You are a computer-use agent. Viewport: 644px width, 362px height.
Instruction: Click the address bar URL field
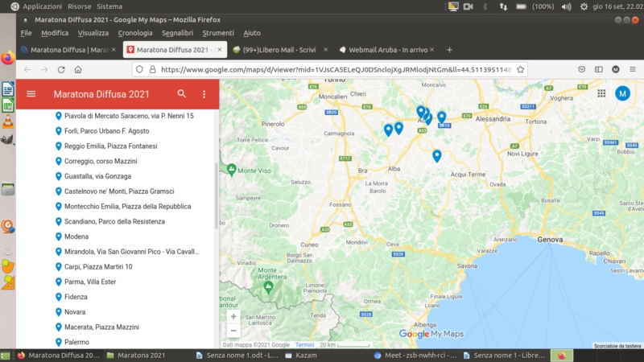coord(336,69)
